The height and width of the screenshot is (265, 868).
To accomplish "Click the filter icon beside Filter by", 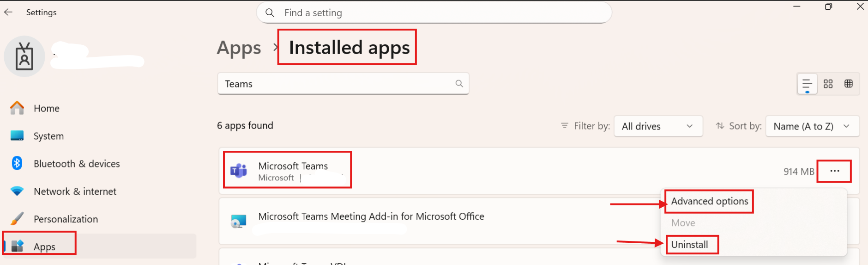I will (x=564, y=126).
